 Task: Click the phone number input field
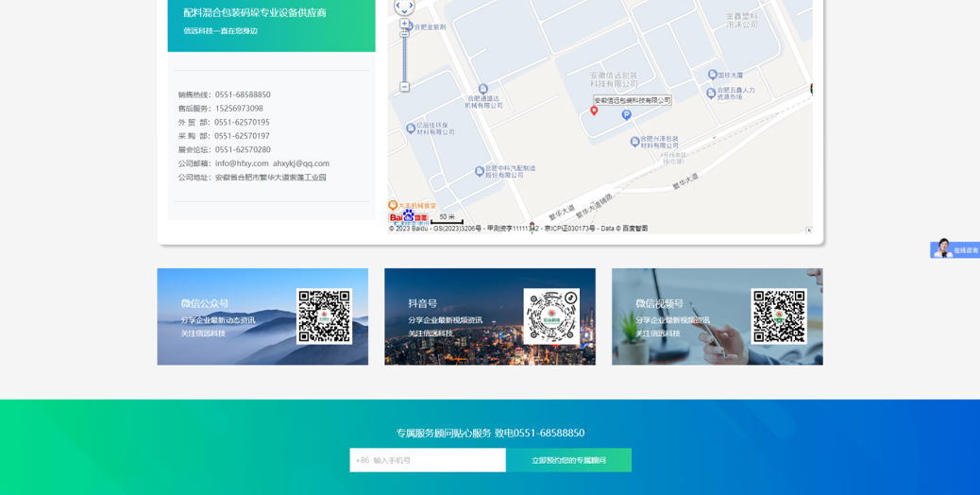[x=428, y=460]
